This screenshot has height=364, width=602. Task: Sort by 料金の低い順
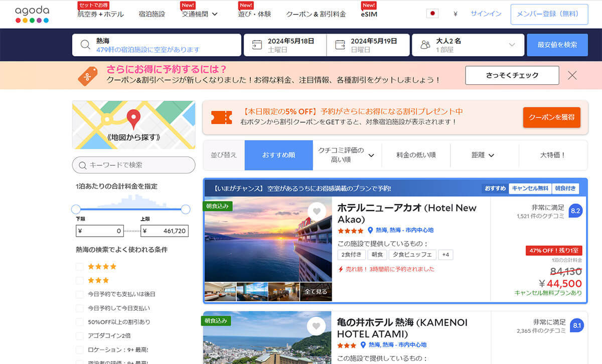point(416,155)
